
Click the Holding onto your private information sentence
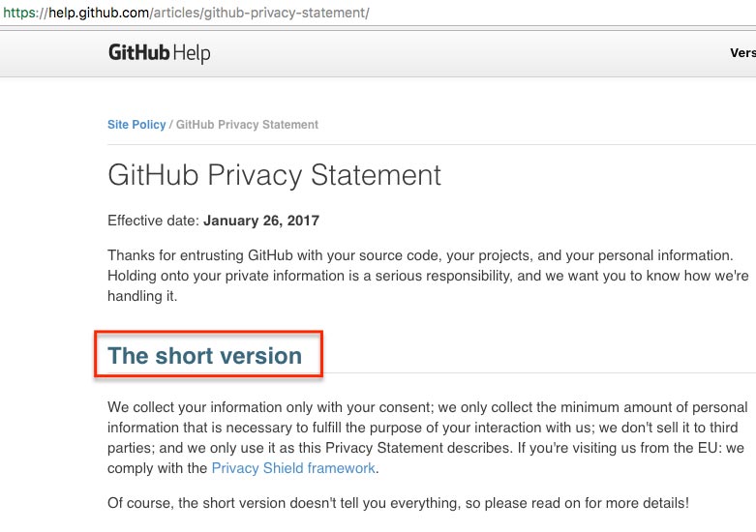(x=428, y=285)
